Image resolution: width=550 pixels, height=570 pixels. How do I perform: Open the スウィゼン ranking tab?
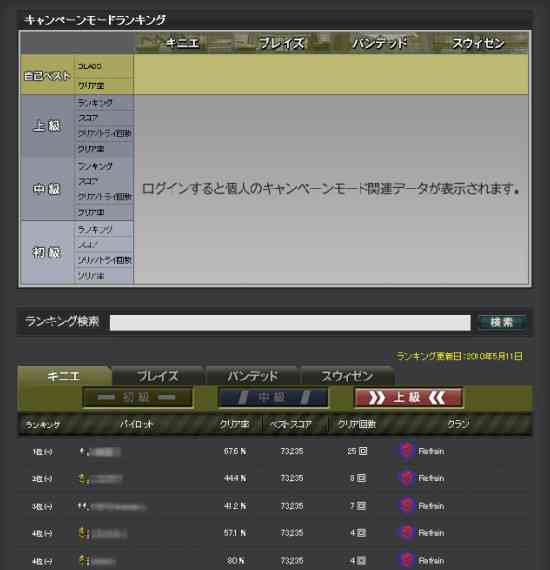click(x=347, y=376)
